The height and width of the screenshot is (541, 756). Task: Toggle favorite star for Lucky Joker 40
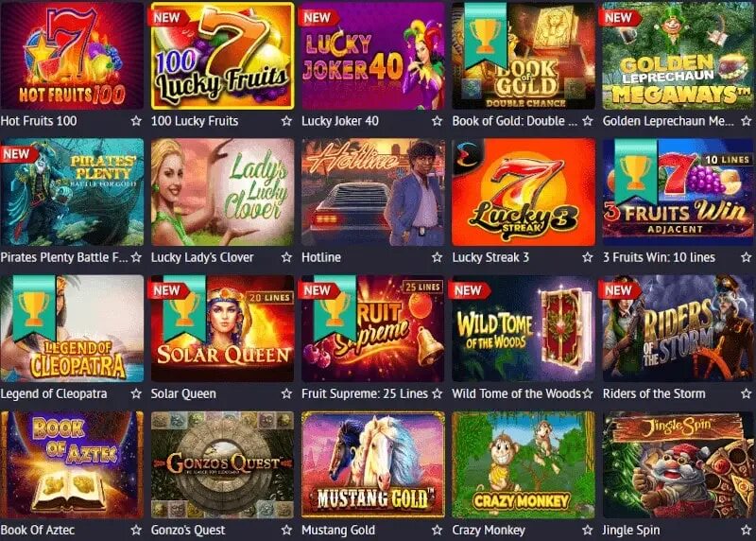[x=437, y=121]
